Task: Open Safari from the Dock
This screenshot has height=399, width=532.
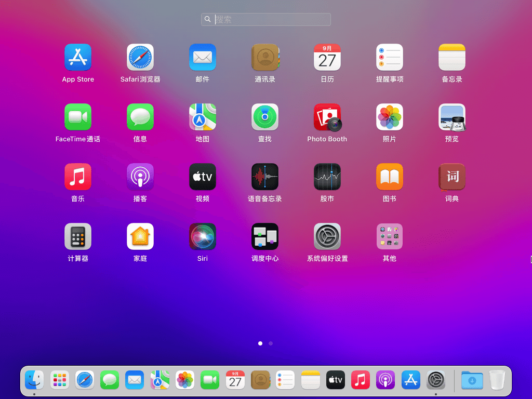Action: coord(85,380)
